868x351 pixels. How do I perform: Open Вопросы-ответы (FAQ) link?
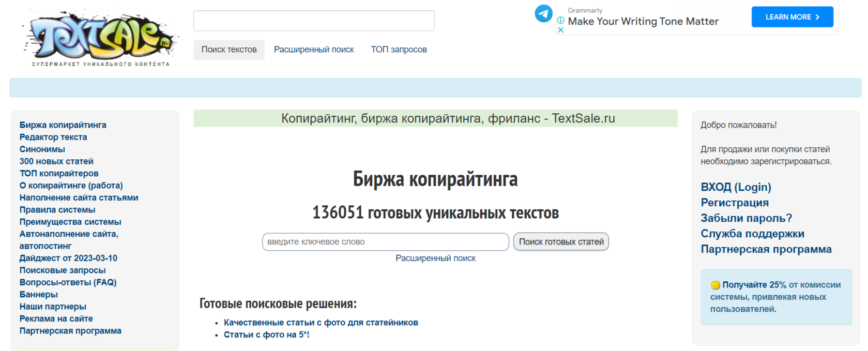pos(68,282)
